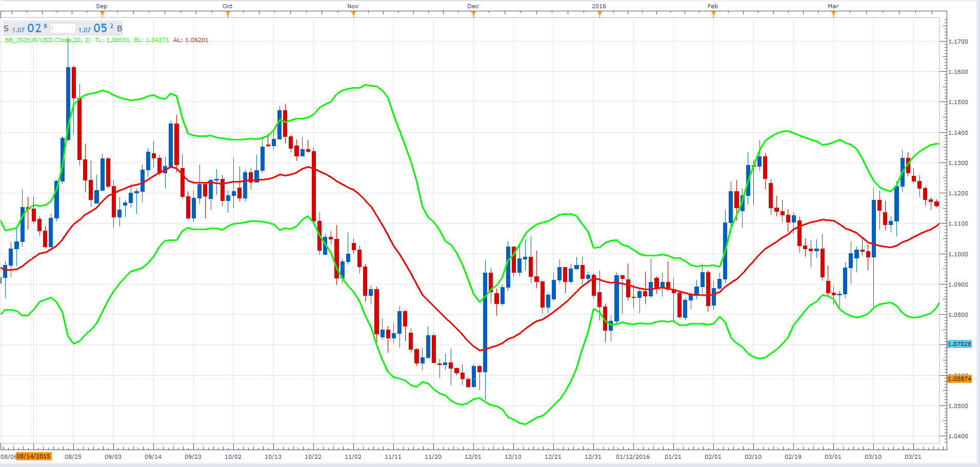Image resolution: width=980 pixels, height=467 pixels.
Task: Click the Oct month marker triangle
Action: point(228,13)
